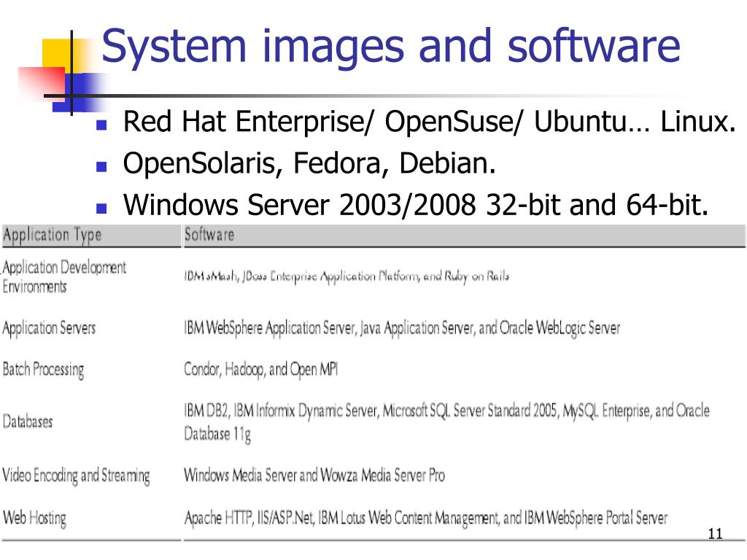Click the IBM DB2, IBM Informix text
747x560 pixels.
447,411
